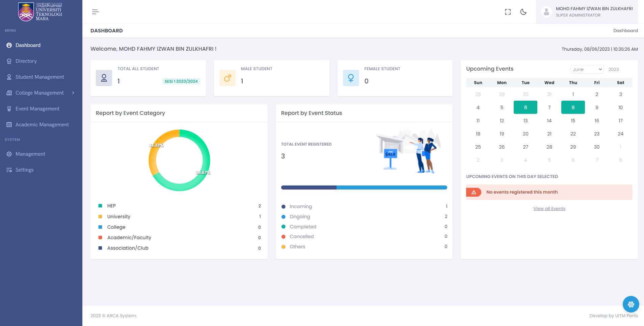Toggle dark mode with the moon icon
This screenshot has height=326, width=644.
click(523, 12)
